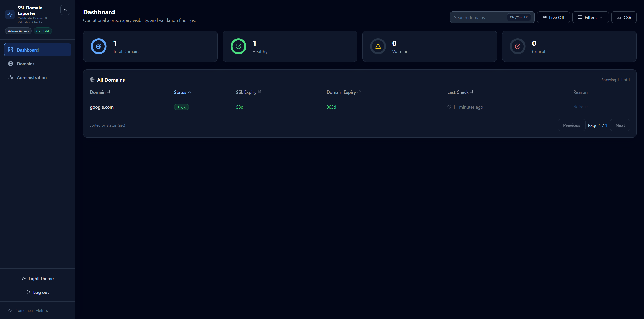Viewport: 644px width, 319px height.
Task: Click the Ctrl/Cmd+K shortcut hint
Action: (x=519, y=17)
